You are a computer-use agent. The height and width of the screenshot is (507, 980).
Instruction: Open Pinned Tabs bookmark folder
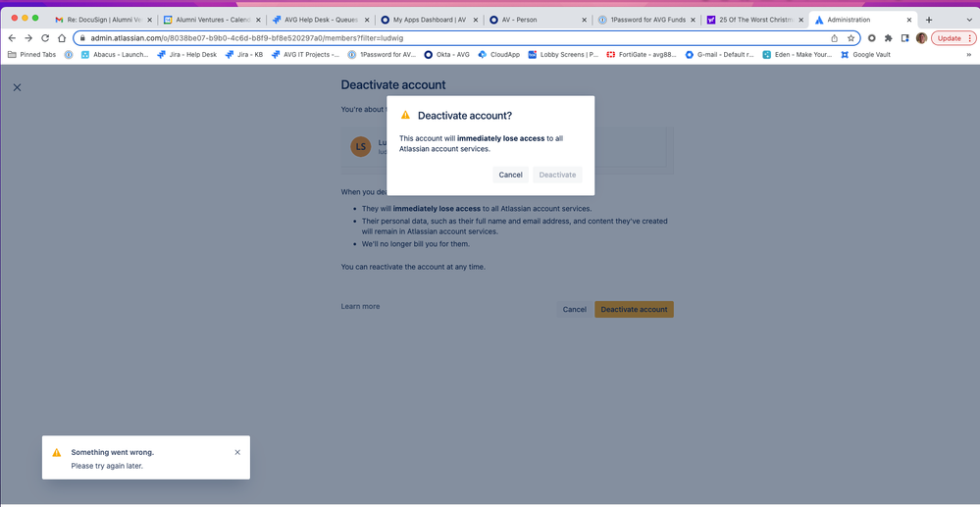coord(31,54)
